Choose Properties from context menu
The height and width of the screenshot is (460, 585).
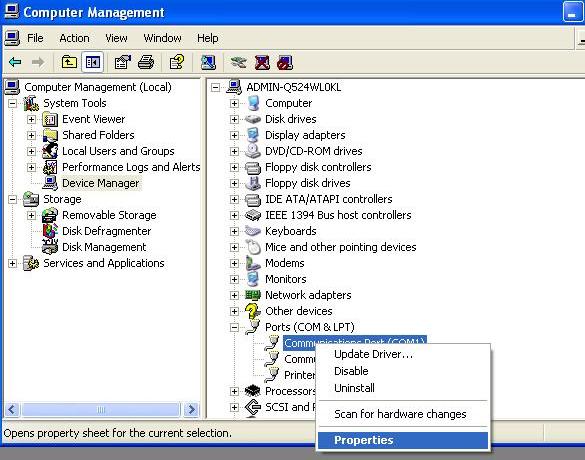click(x=403, y=440)
